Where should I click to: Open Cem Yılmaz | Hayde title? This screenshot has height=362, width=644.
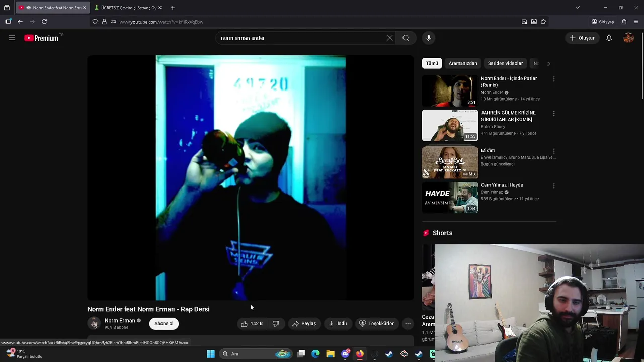coord(502,185)
